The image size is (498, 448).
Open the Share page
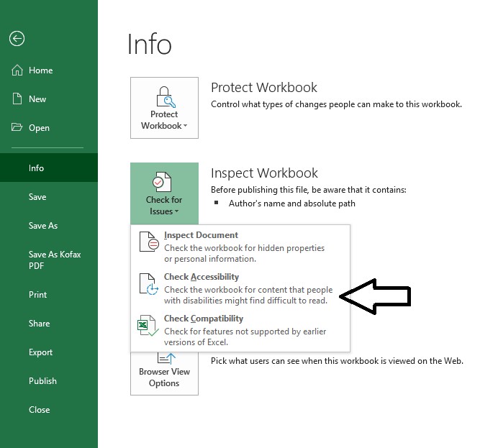tap(49, 324)
